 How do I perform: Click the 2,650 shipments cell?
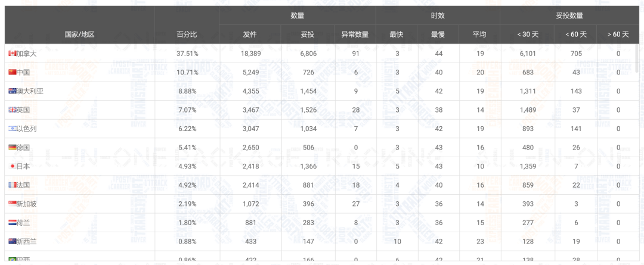(x=250, y=147)
